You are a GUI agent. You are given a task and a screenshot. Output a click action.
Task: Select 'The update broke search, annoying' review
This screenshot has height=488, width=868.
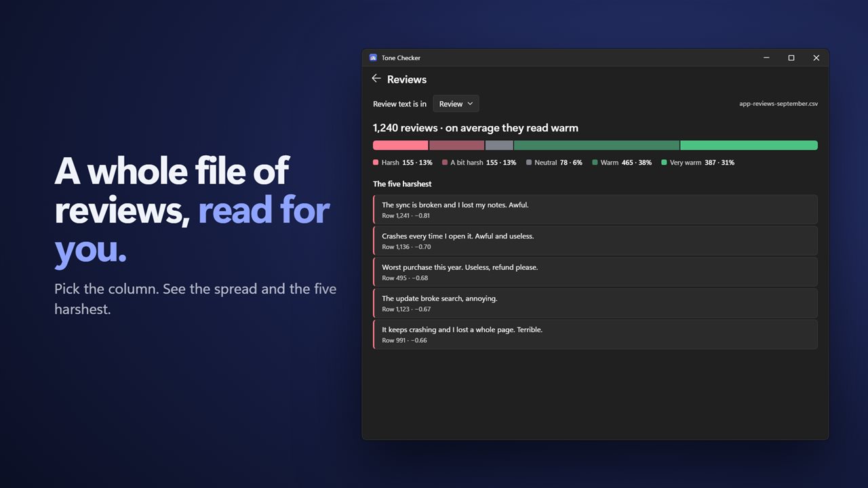[x=595, y=303]
